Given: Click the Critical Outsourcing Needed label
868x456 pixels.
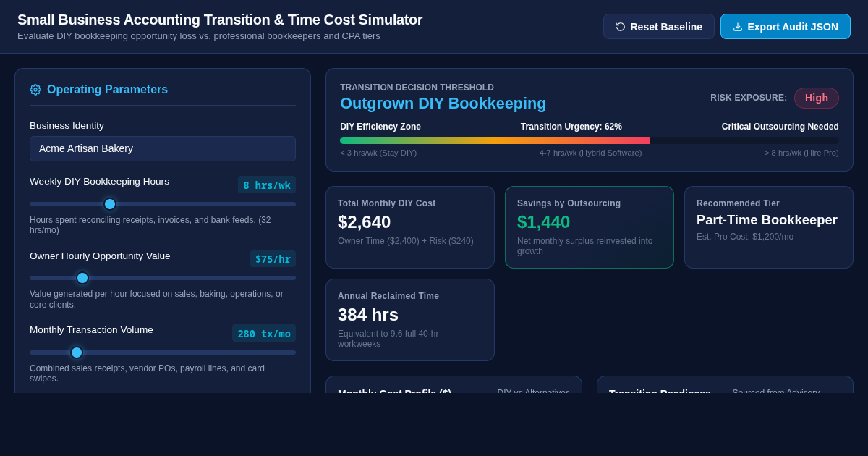Looking at the screenshot, I should point(780,127).
